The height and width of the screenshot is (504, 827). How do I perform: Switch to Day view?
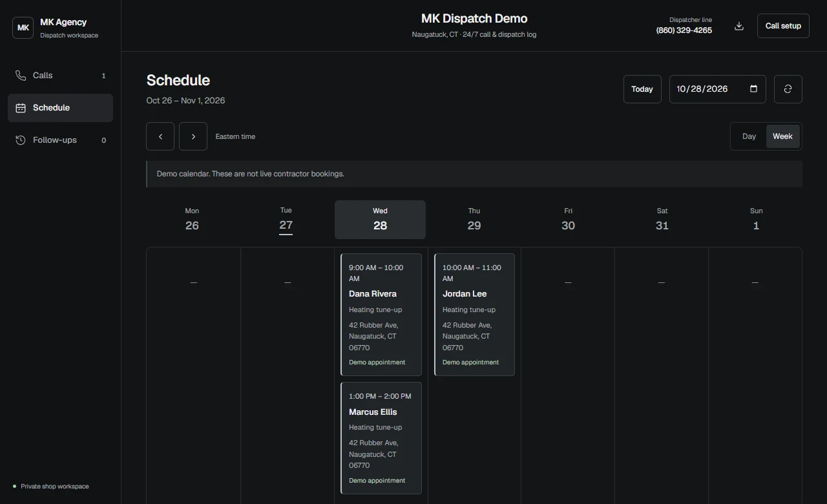click(x=749, y=136)
